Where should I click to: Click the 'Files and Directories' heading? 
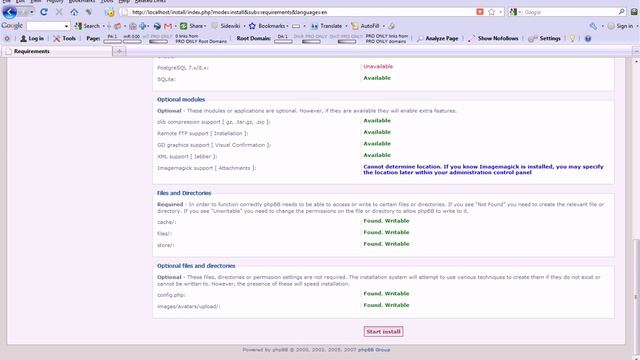(x=184, y=193)
